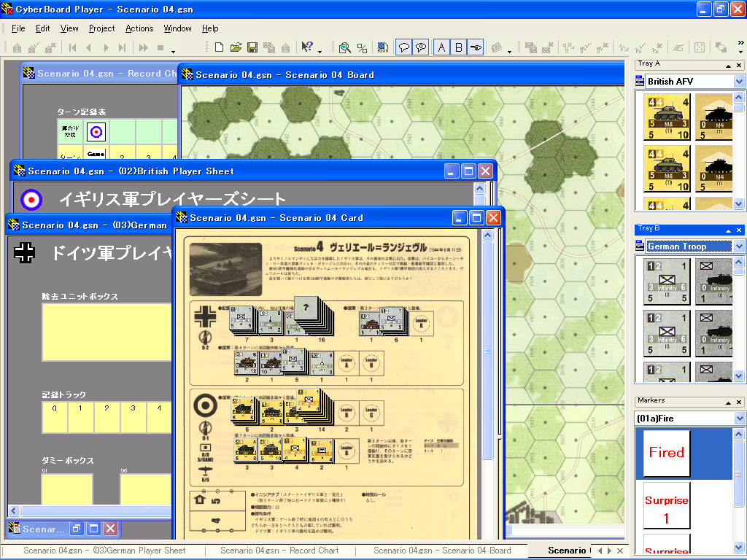Toggle the speech balloon tooltips button

(x=404, y=47)
